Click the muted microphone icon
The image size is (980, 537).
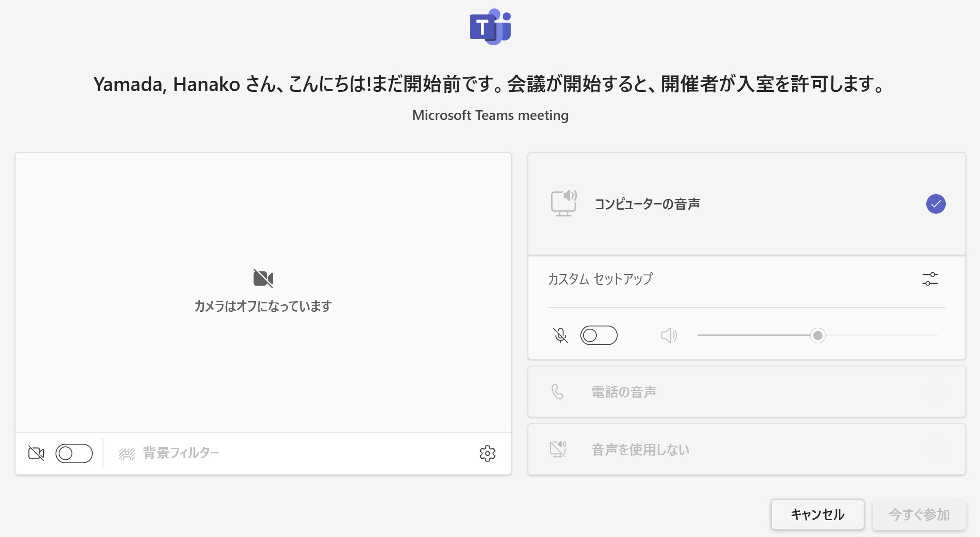click(x=560, y=335)
